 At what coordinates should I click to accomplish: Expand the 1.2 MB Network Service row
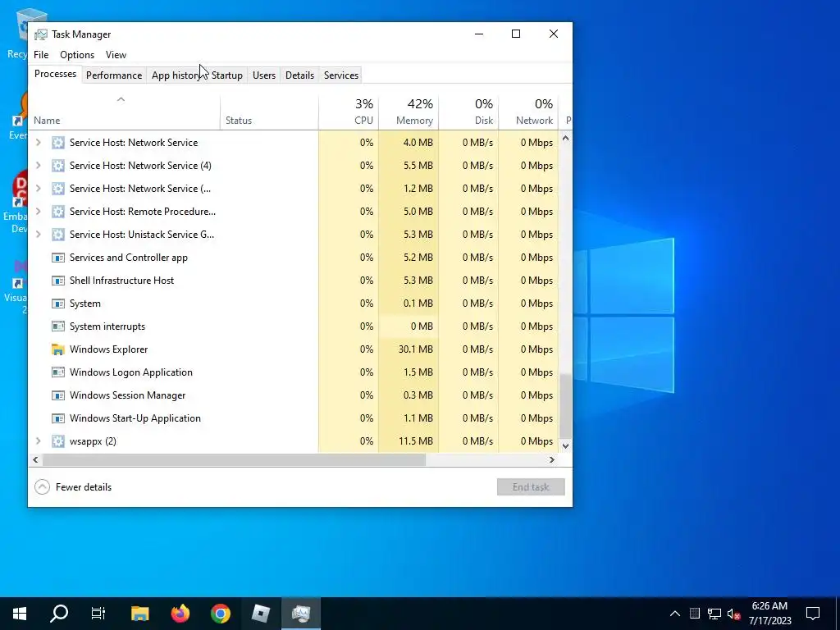point(38,189)
